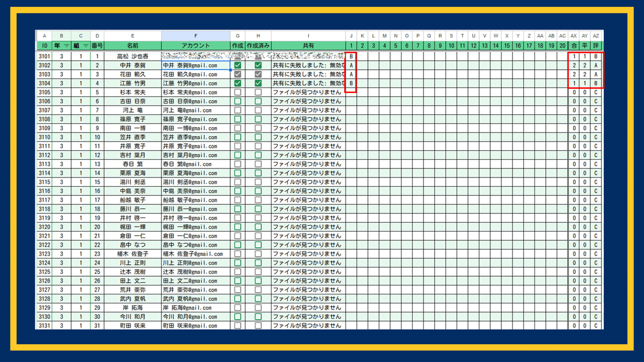Select column header I
The image size is (644, 362).
(308, 35)
